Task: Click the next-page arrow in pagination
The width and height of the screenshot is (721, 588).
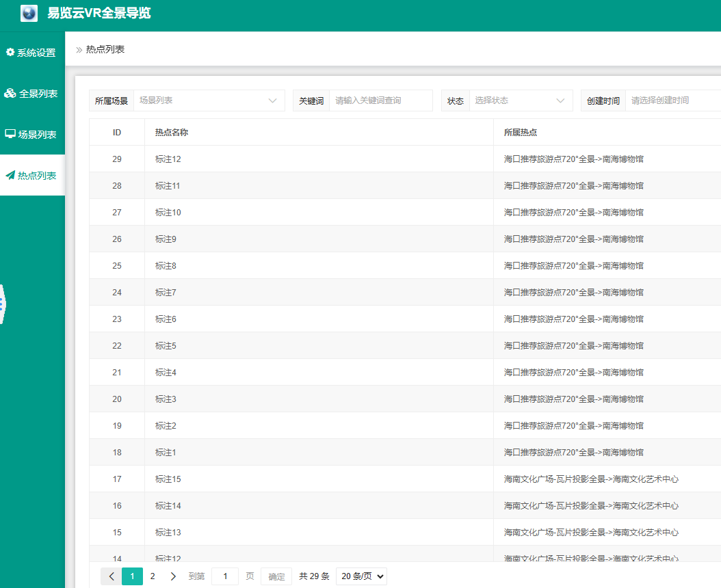Action: pos(172,576)
